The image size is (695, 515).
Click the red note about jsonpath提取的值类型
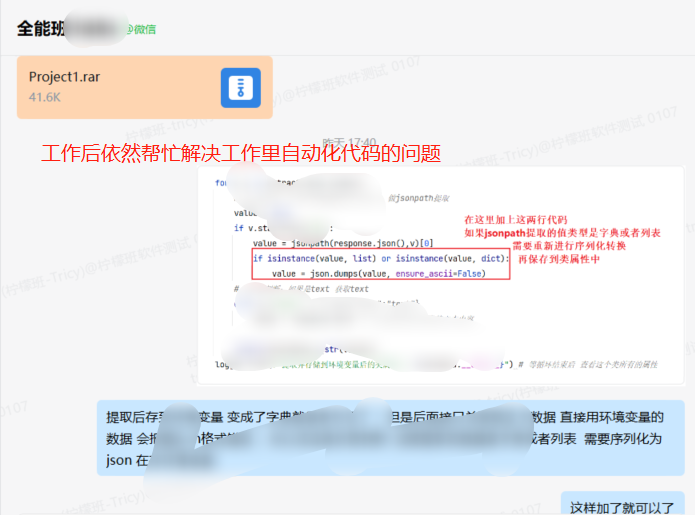tap(562, 232)
